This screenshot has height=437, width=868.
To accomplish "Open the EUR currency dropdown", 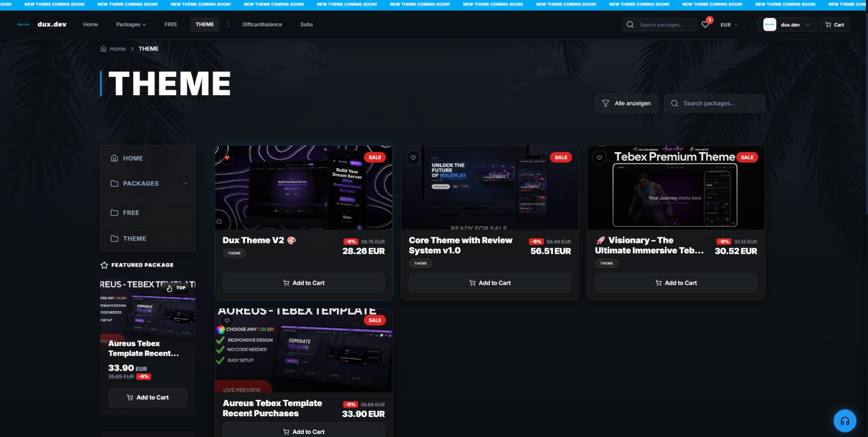I will click(729, 25).
